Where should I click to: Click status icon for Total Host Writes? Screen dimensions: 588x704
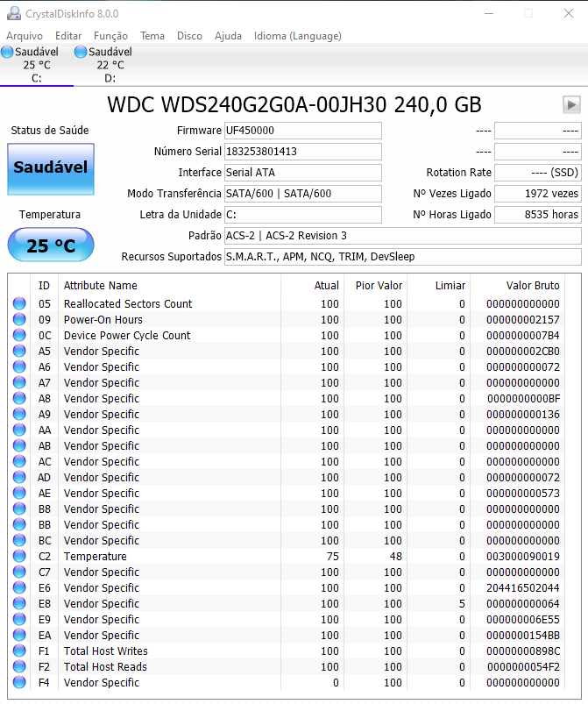(x=19, y=651)
